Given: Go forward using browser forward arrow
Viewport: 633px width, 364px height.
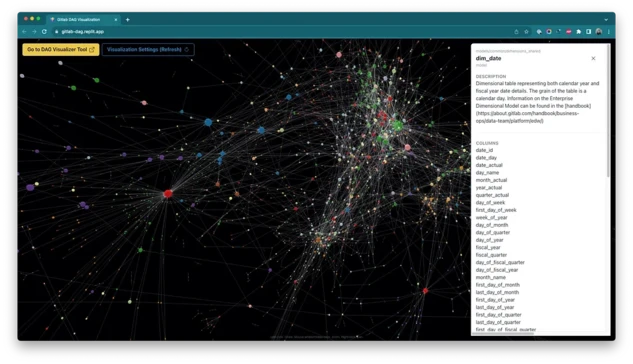Looking at the screenshot, I should [34, 31].
